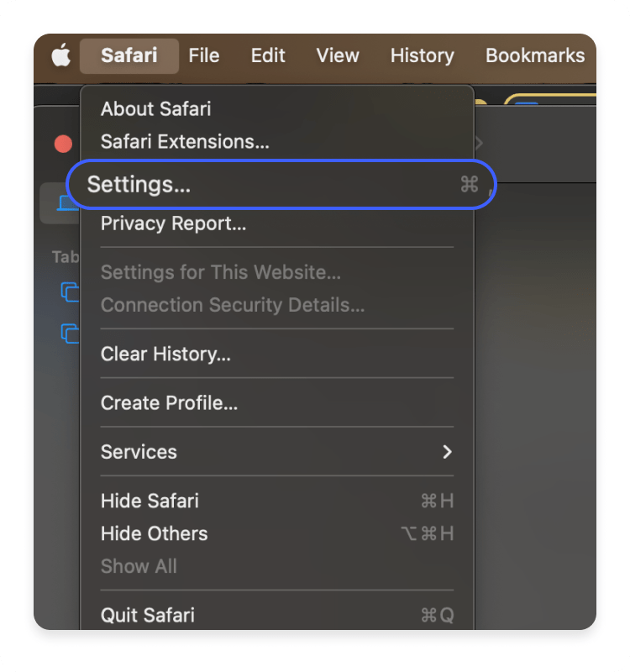Click the red close traffic light
Screen dimensions: 630x672
(x=62, y=144)
